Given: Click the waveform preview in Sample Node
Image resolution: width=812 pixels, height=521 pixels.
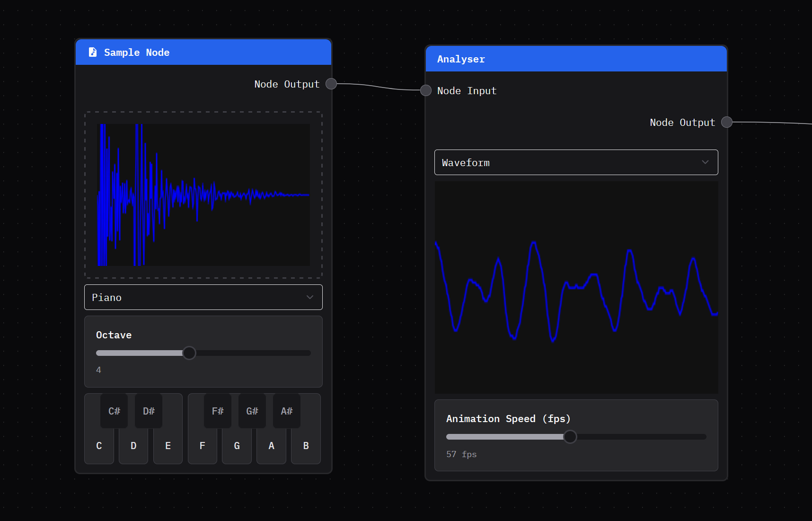Looking at the screenshot, I should (x=203, y=194).
